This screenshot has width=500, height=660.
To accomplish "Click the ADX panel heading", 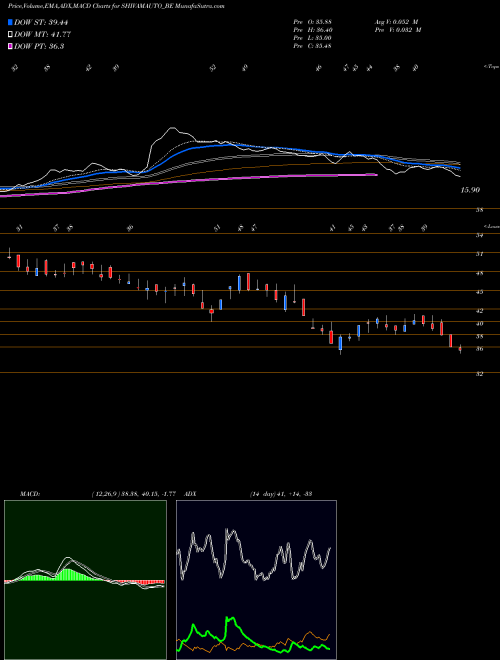I will click(190, 493).
